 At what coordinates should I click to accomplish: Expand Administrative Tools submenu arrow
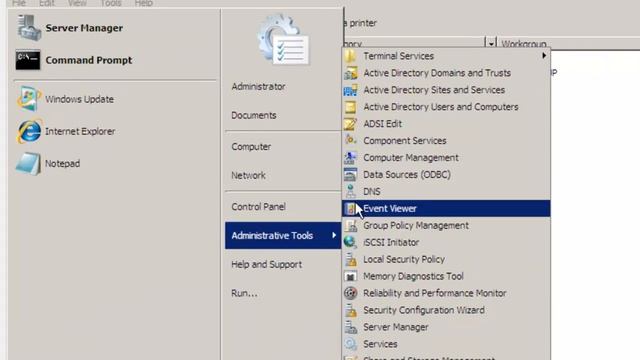[x=334, y=235]
